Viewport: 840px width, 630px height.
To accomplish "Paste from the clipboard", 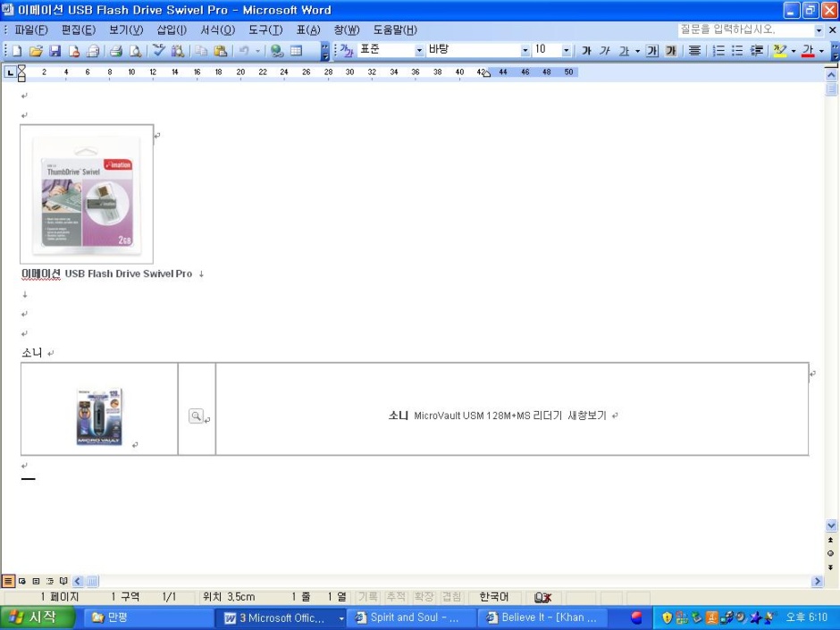I will tap(220, 51).
